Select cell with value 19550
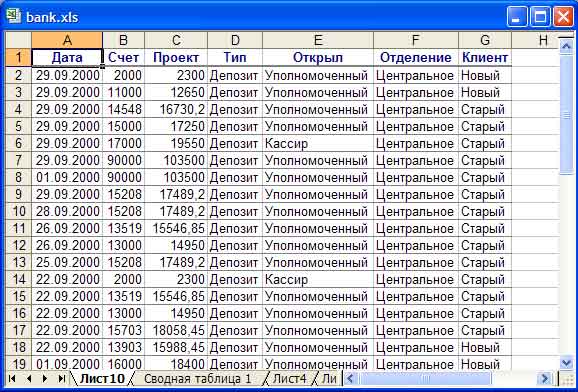 coord(176,143)
